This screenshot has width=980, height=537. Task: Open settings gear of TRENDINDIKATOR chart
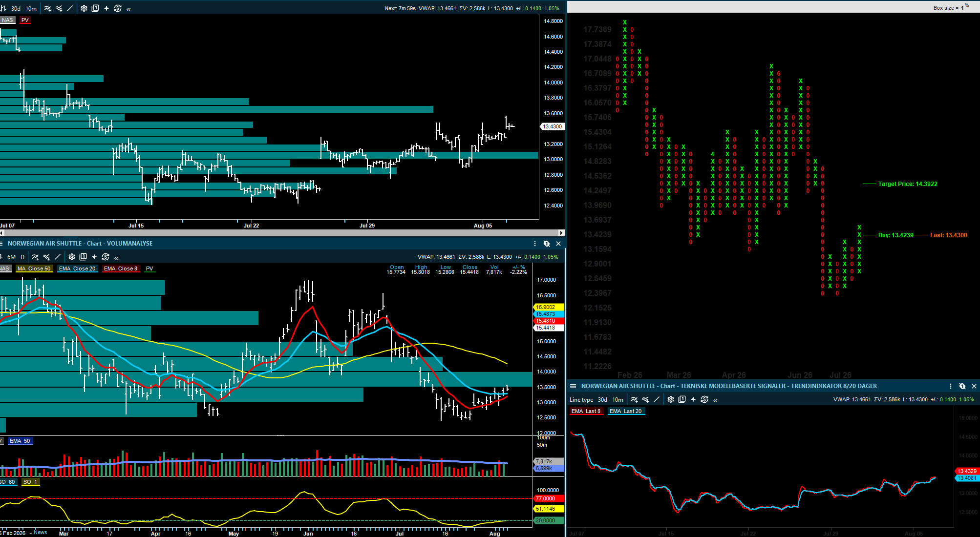[671, 399]
